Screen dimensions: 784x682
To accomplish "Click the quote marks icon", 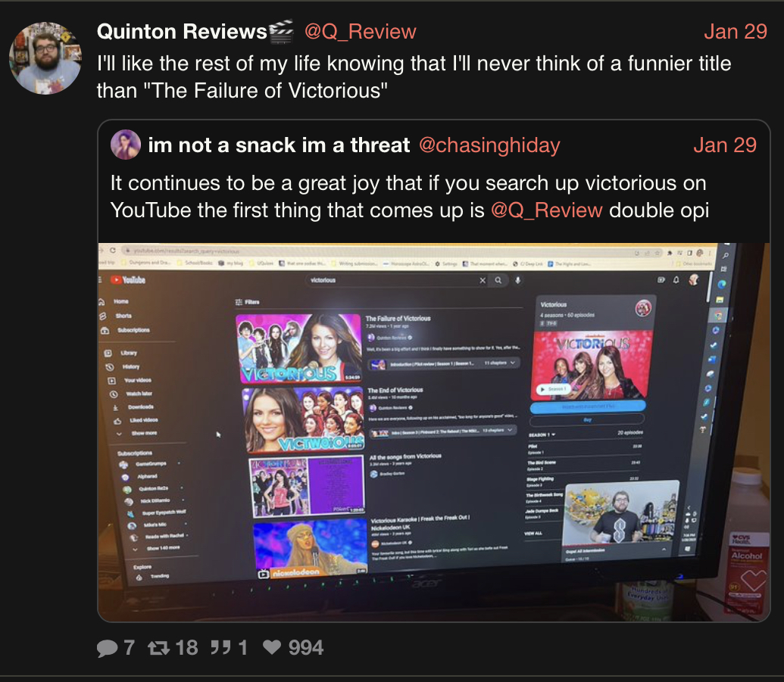I will (x=220, y=647).
